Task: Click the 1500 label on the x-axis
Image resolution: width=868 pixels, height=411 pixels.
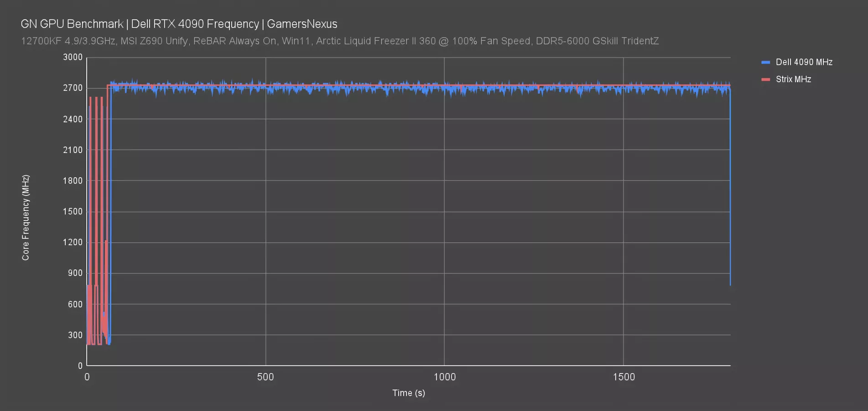Action: 624,377
